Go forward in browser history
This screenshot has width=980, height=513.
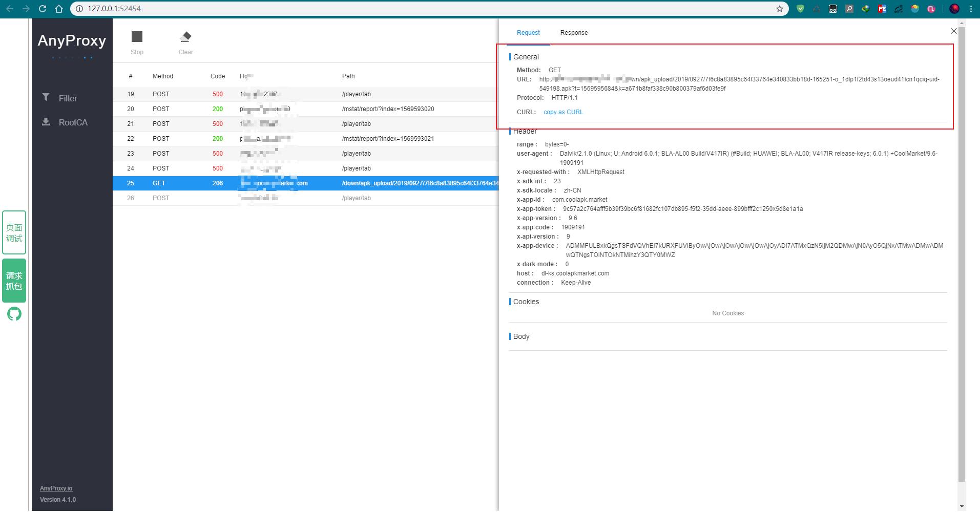pyautogui.click(x=26, y=9)
